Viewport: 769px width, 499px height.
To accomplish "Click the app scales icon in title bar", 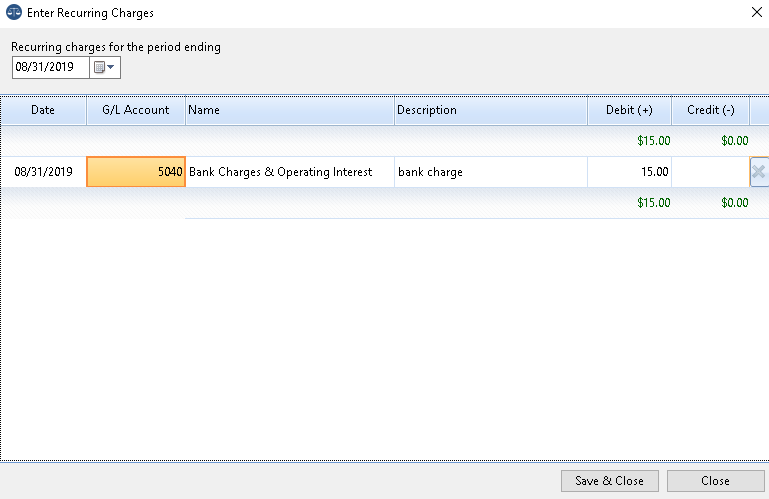I will (14, 12).
